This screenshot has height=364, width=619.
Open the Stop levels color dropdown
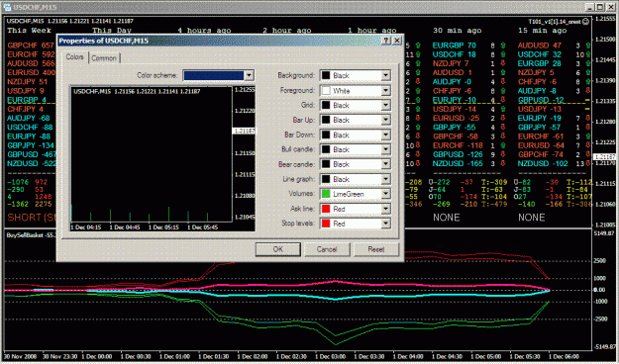pyautogui.click(x=385, y=224)
